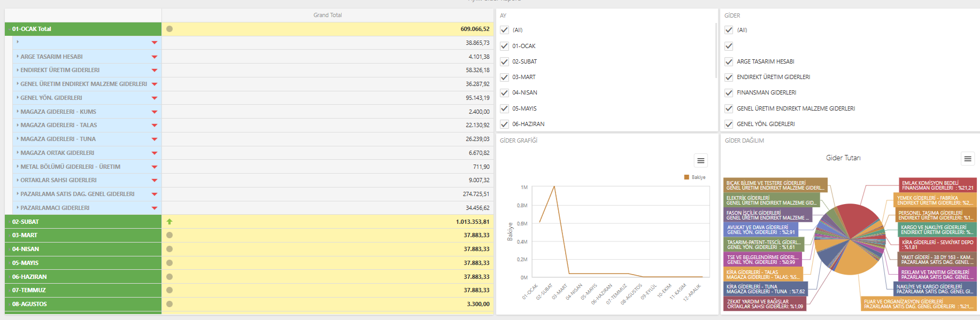Click the purple KİRA GİDERLERİ - TUNA pie label
The image size is (980, 320).
click(x=766, y=289)
